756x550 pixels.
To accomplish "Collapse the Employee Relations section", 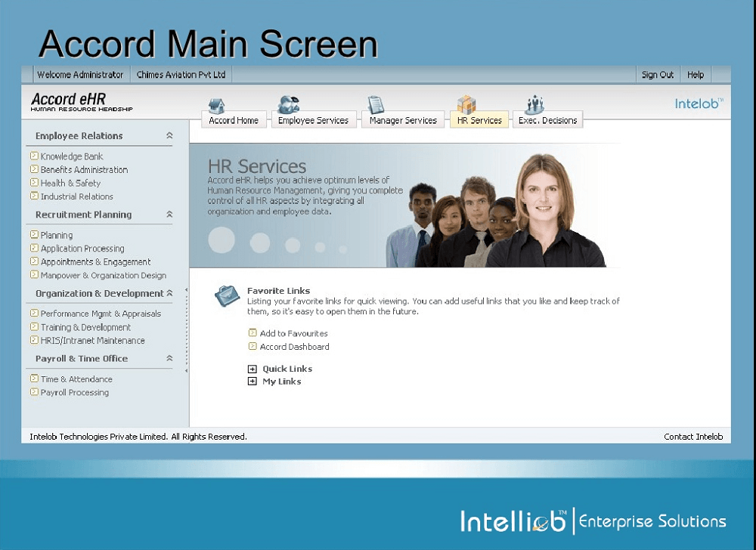I will pos(169,136).
